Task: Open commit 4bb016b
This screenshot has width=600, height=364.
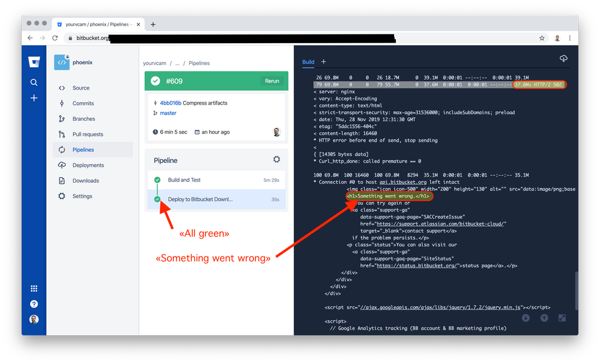Action: point(171,103)
